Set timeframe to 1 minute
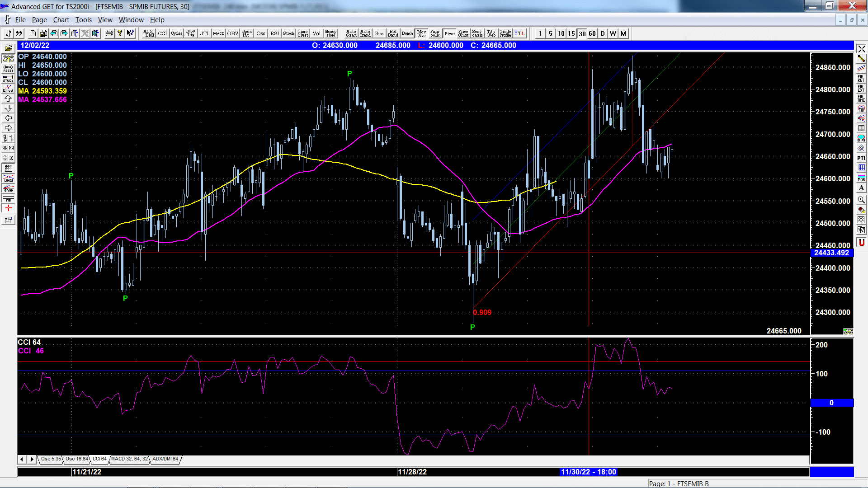 [540, 33]
